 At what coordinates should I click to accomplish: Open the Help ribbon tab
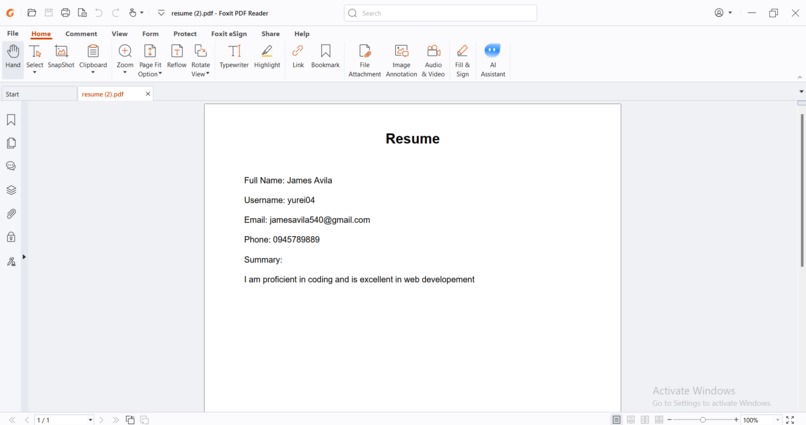[302, 33]
